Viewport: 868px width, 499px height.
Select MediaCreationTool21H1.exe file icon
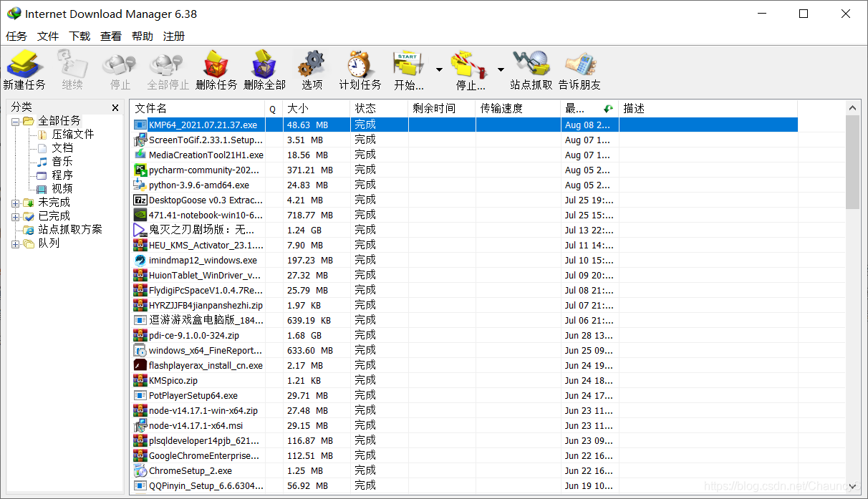pos(140,155)
